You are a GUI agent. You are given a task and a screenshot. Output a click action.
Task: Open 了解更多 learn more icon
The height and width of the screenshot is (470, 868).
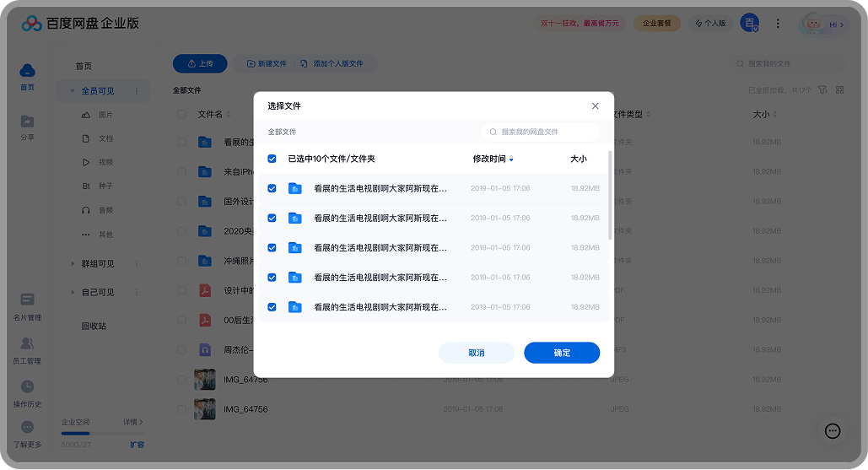pyautogui.click(x=27, y=427)
